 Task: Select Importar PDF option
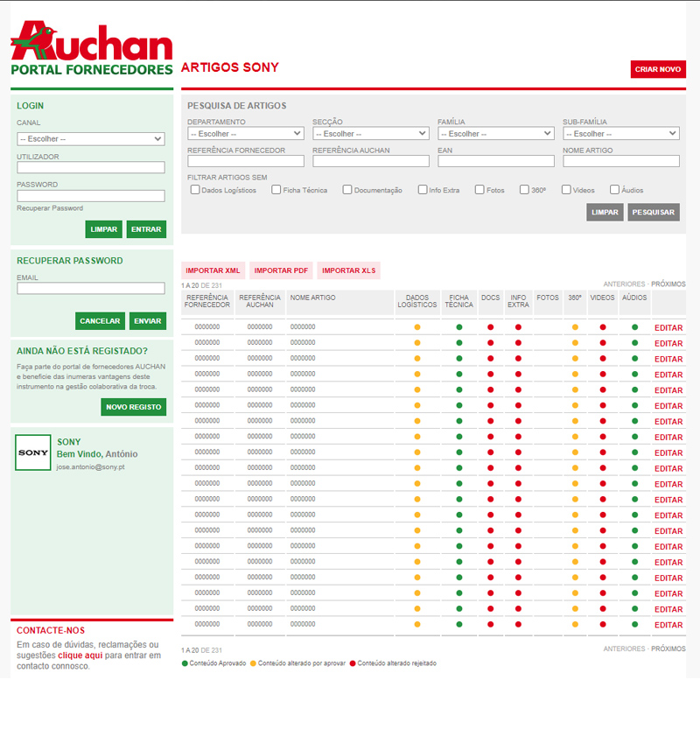click(281, 270)
